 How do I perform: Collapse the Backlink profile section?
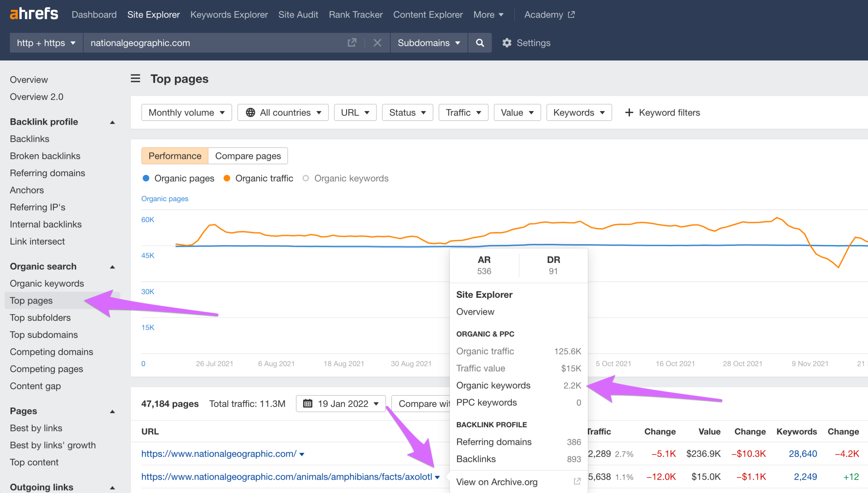tap(113, 122)
